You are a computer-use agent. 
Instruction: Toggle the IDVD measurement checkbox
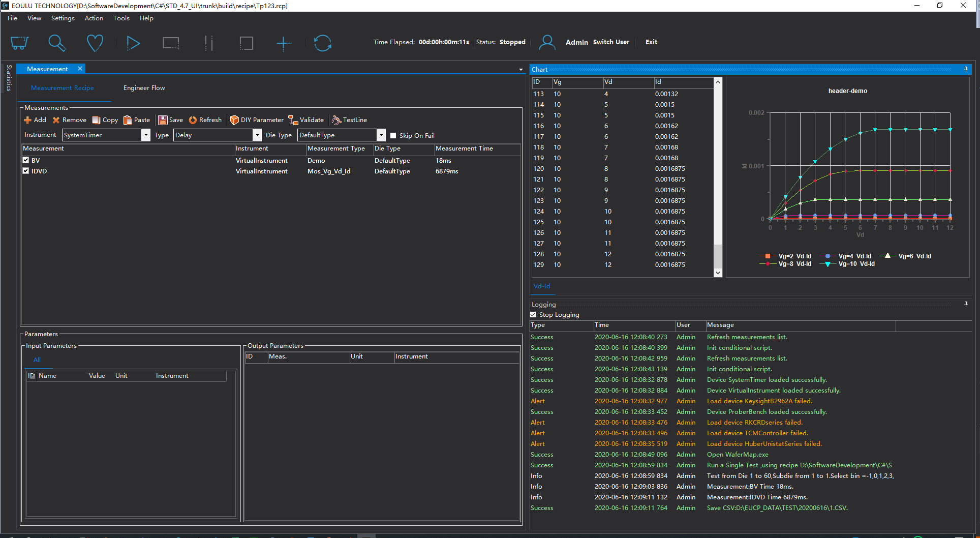(26, 171)
